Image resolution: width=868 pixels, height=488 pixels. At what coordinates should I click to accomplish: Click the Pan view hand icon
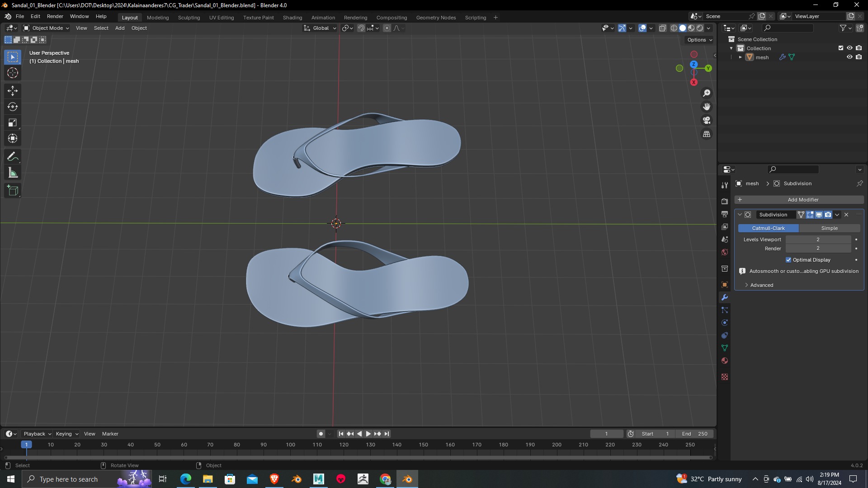coord(707,107)
